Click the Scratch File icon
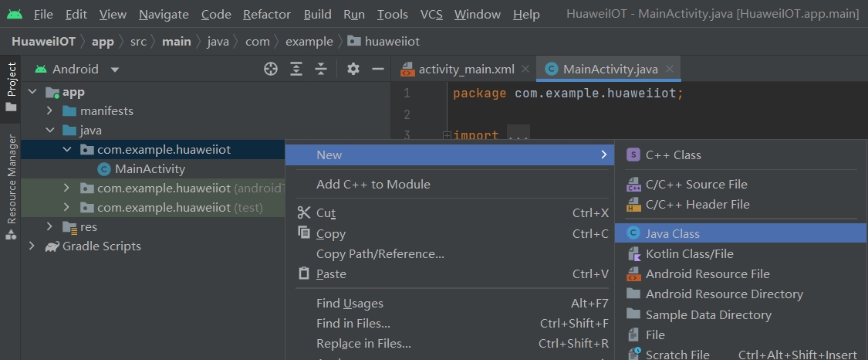The image size is (868, 360). 633,354
